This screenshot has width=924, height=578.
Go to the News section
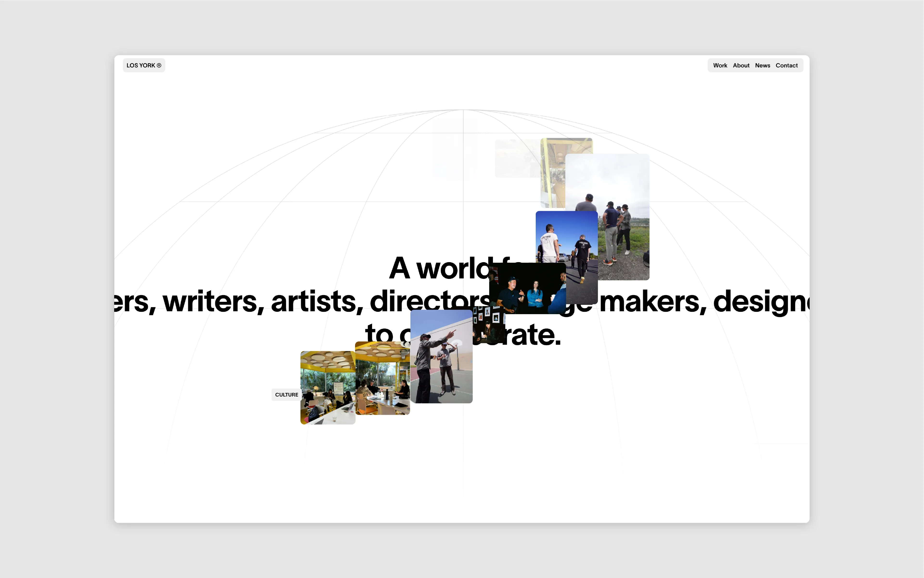[x=762, y=65]
